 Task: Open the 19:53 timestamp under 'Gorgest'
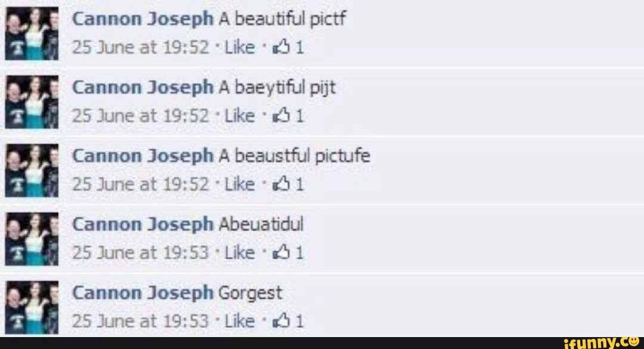pos(141,321)
